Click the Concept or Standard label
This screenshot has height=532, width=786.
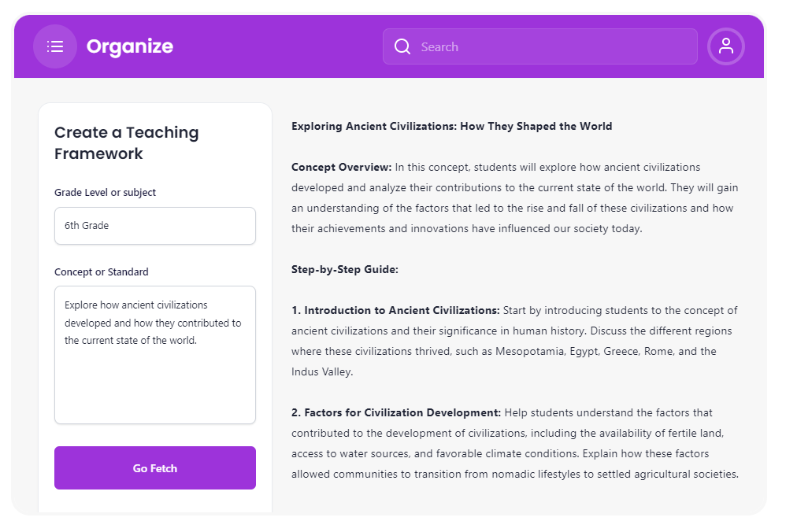pyautogui.click(x=102, y=272)
